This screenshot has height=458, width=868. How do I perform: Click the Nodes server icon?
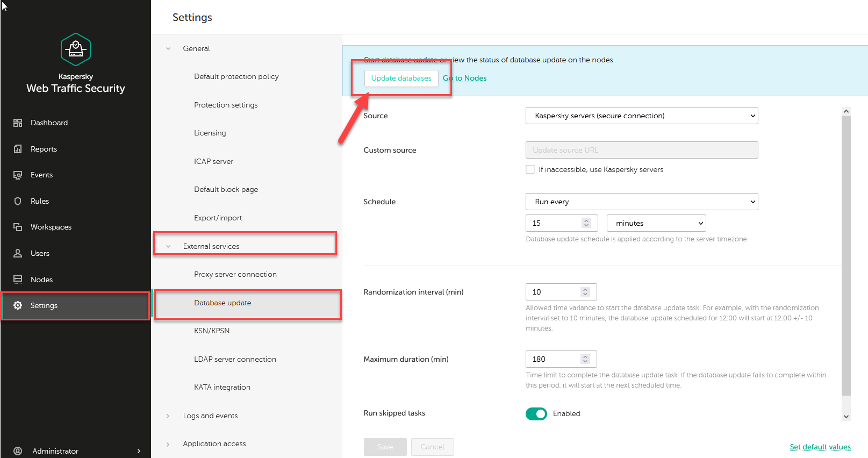pos(18,280)
